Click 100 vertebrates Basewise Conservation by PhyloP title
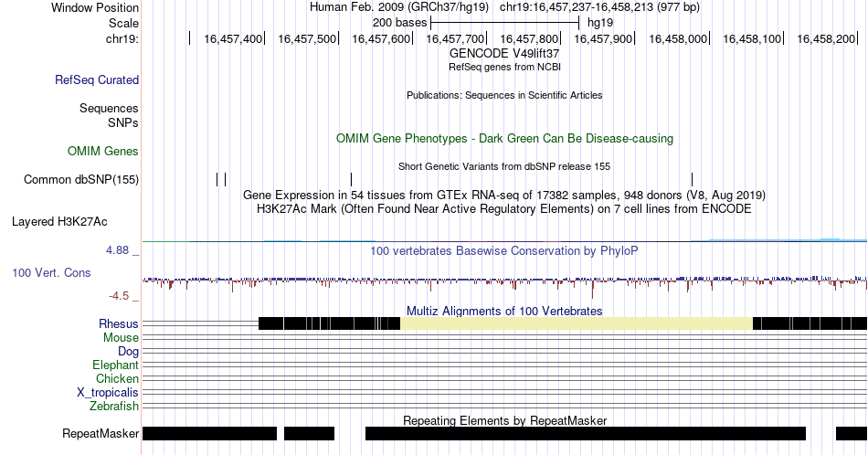The height and width of the screenshot is (455, 868). (504, 250)
